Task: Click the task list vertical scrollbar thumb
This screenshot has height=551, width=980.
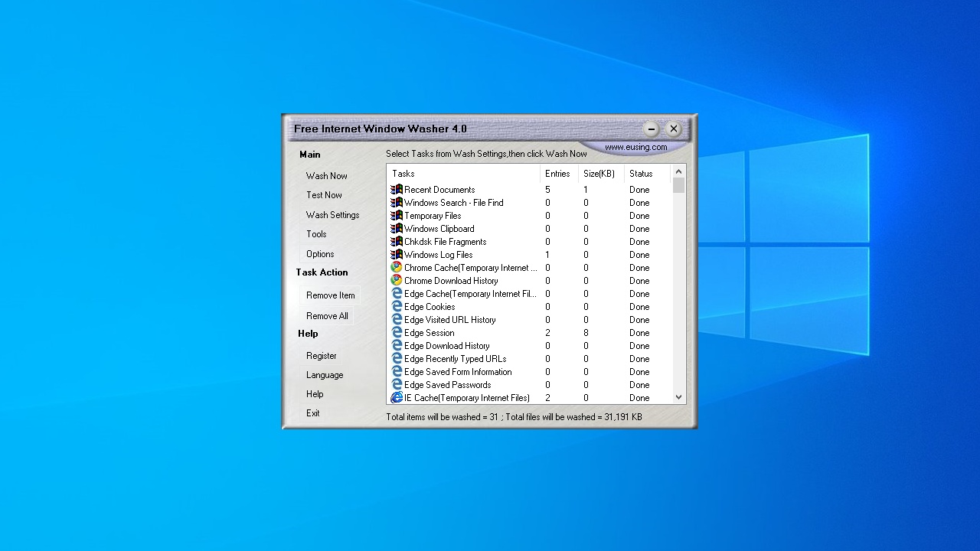Action: tap(678, 186)
